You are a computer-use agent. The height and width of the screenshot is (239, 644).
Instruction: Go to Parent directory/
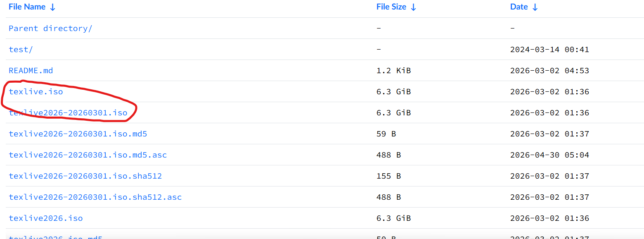[x=50, y=29]
